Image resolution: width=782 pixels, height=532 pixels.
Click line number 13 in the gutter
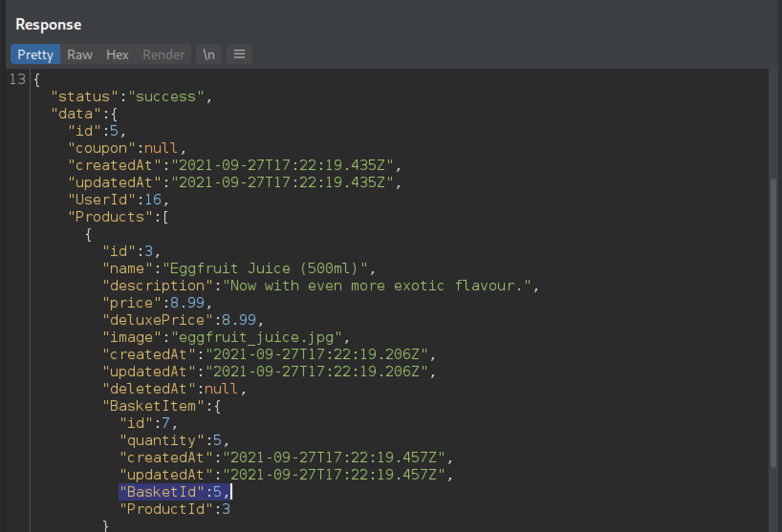coord(17,79)
